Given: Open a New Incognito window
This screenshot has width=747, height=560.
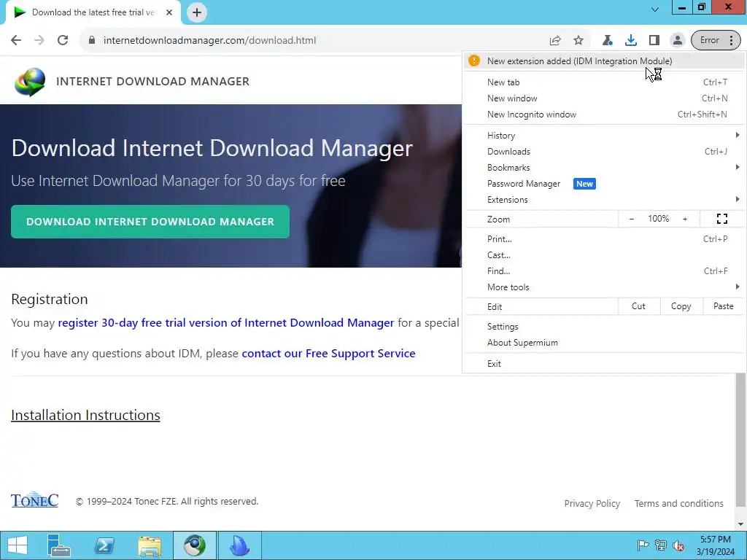Looking at the screenshot, I should [x=604, y=114].
